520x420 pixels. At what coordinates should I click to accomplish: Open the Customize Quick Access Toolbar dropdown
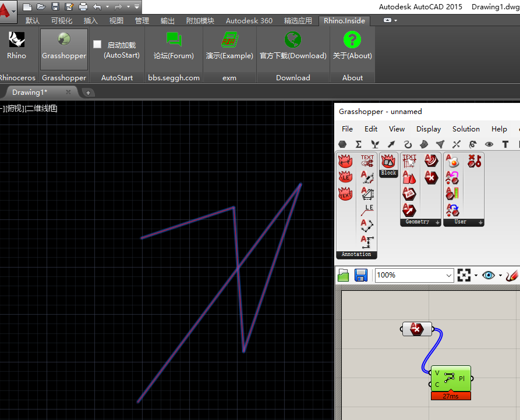(x=137, y=6)
